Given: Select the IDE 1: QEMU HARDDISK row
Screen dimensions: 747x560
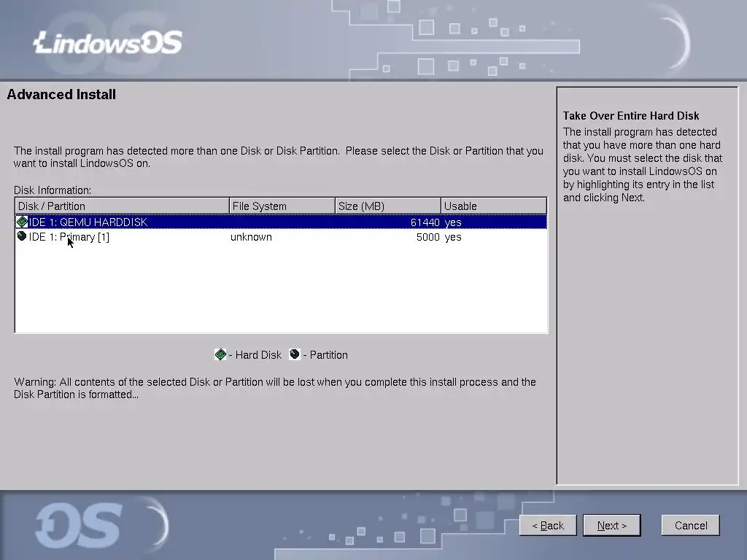Looking at the screenshot, I should tap(281, 222).
